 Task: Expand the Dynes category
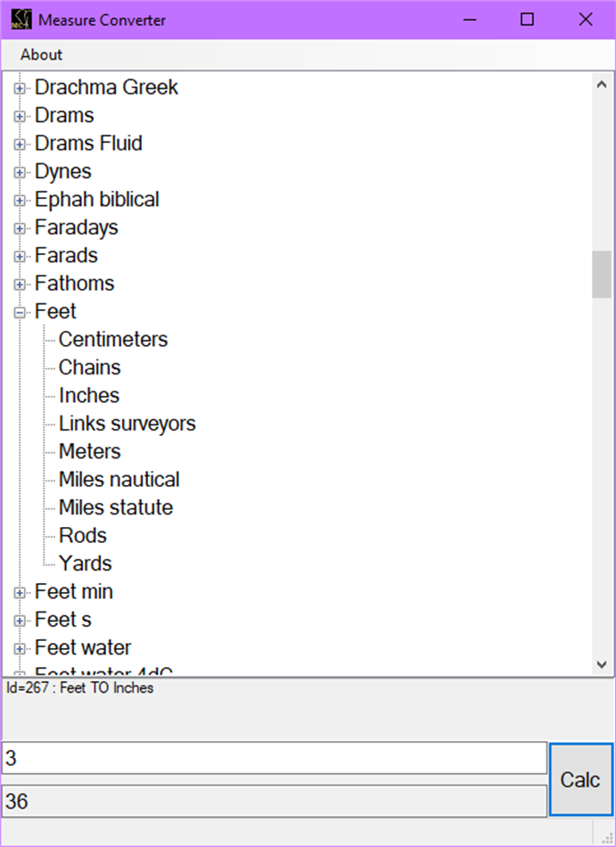20,171
